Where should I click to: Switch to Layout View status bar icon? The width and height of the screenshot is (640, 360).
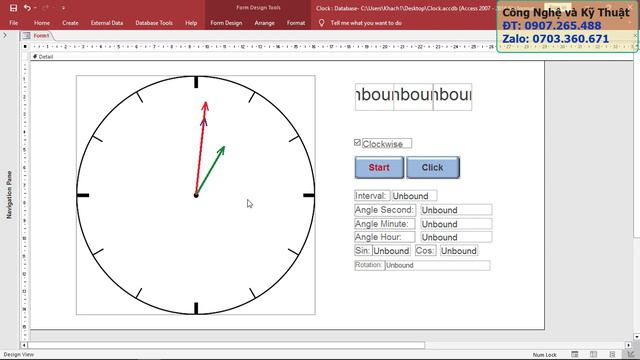tap(612, 354)
